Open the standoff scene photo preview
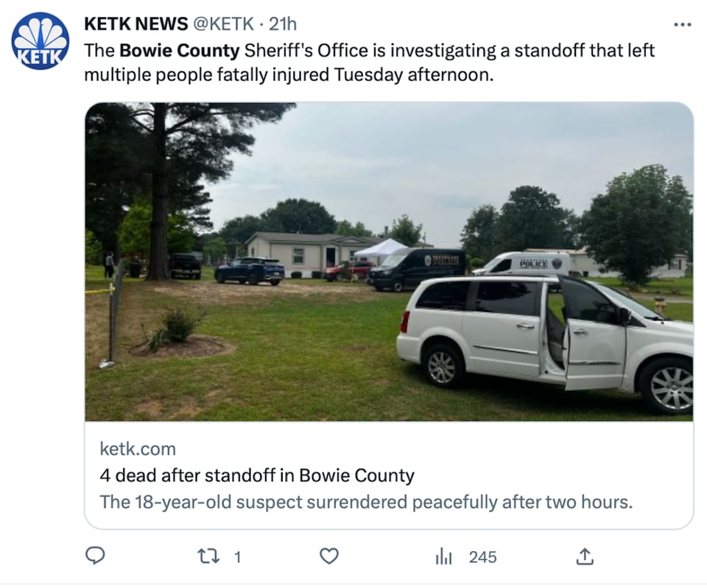 pyautogui.click(x=389, y=262)
